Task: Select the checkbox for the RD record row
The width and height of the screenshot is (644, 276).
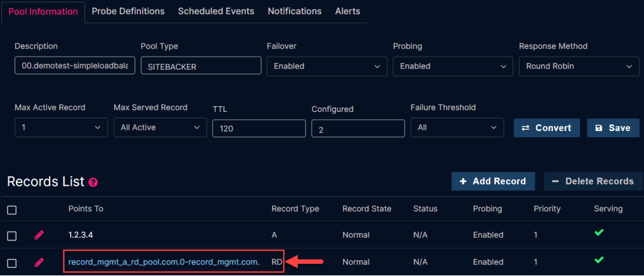Action: point(11,263)
